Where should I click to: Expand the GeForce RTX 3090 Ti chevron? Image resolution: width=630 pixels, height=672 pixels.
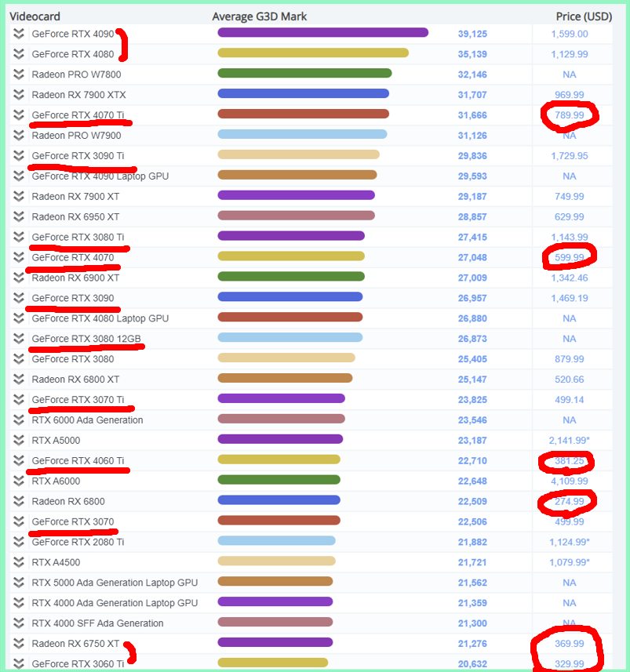click(19, 155)
